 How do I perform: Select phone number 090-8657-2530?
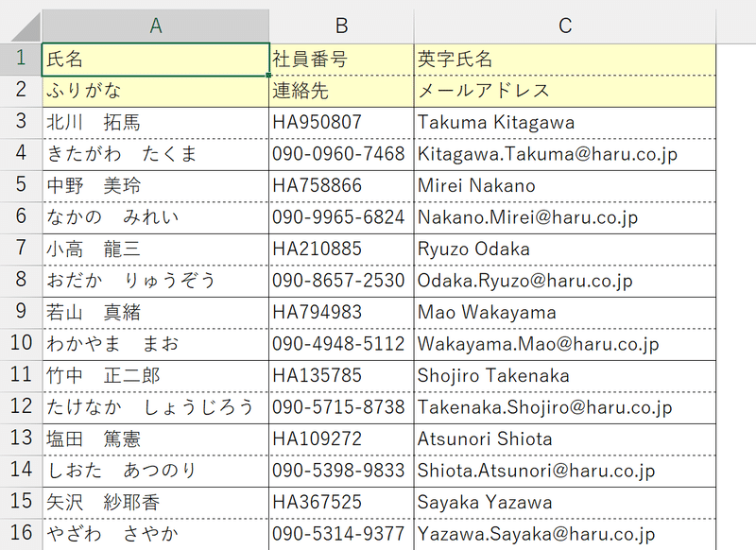(x=341, y=281)
